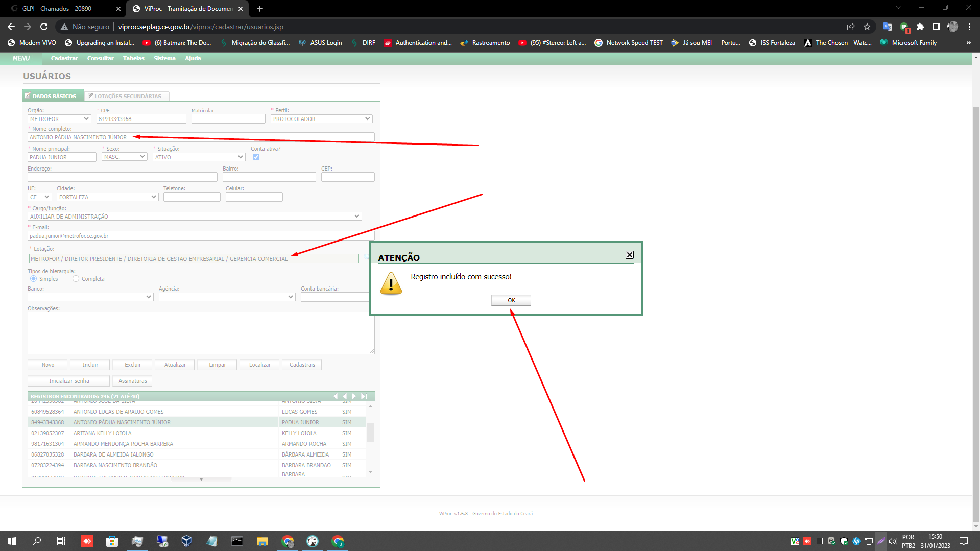Open VNC tray icon
The height and width of the screenshot is (551, 980).
coord(795,541)
